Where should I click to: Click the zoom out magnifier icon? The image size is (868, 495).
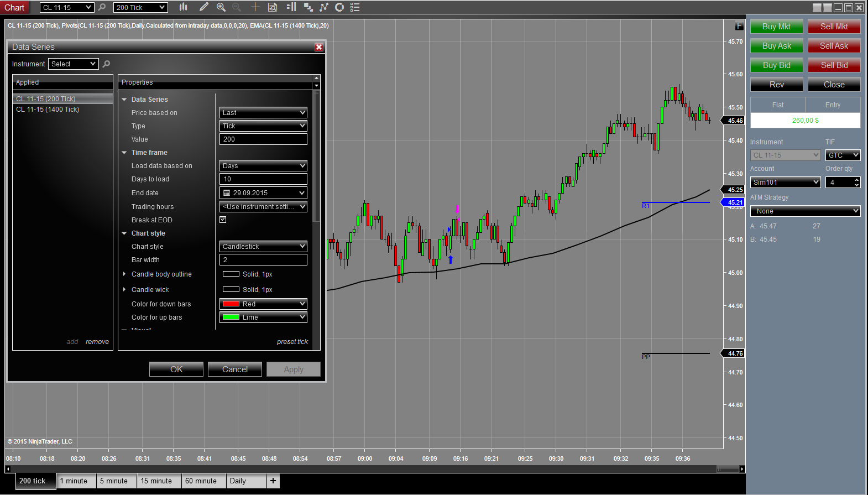pyautogui.click(x=237, y=7)
